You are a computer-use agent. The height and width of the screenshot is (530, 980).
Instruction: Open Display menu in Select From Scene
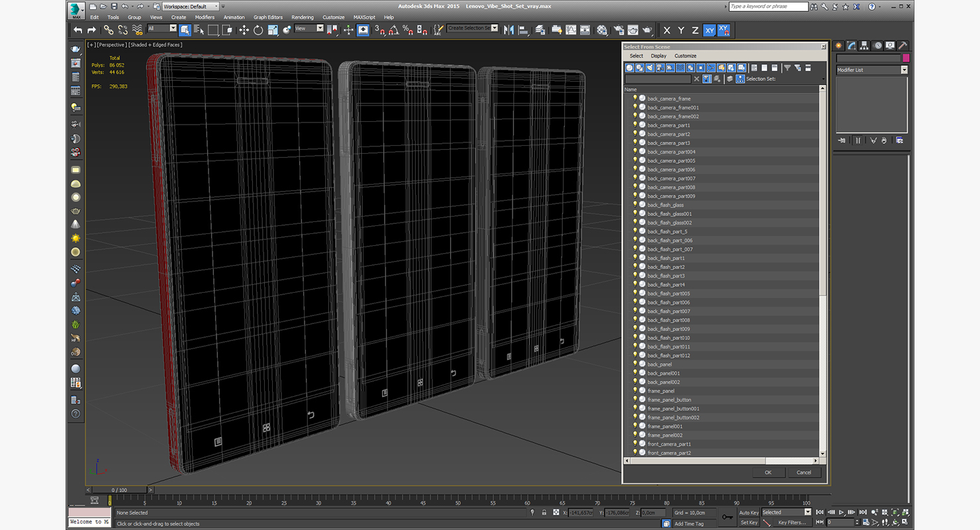point(659,56)
